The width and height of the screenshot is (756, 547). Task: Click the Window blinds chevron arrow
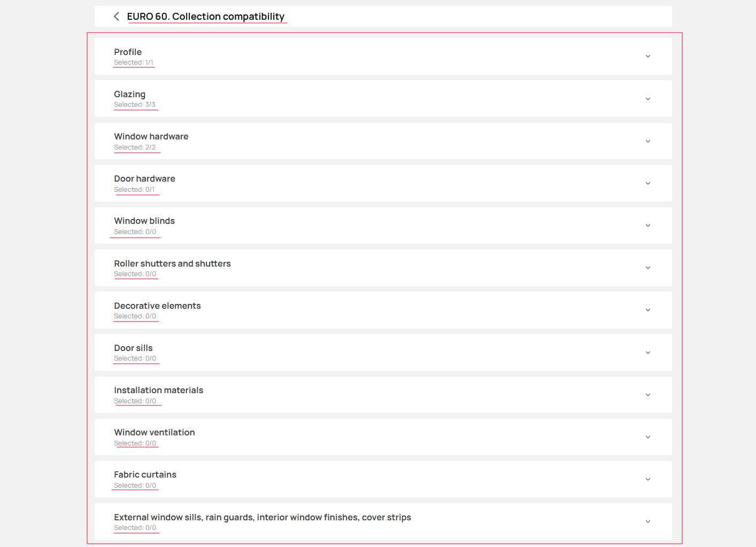[647, 225]
